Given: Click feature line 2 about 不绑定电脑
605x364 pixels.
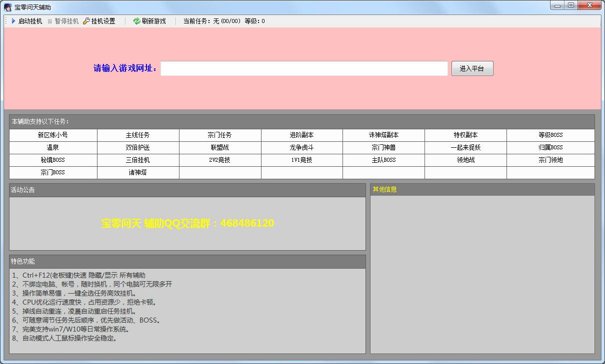Looking at the screenshot, I should [x=92, y=285].
